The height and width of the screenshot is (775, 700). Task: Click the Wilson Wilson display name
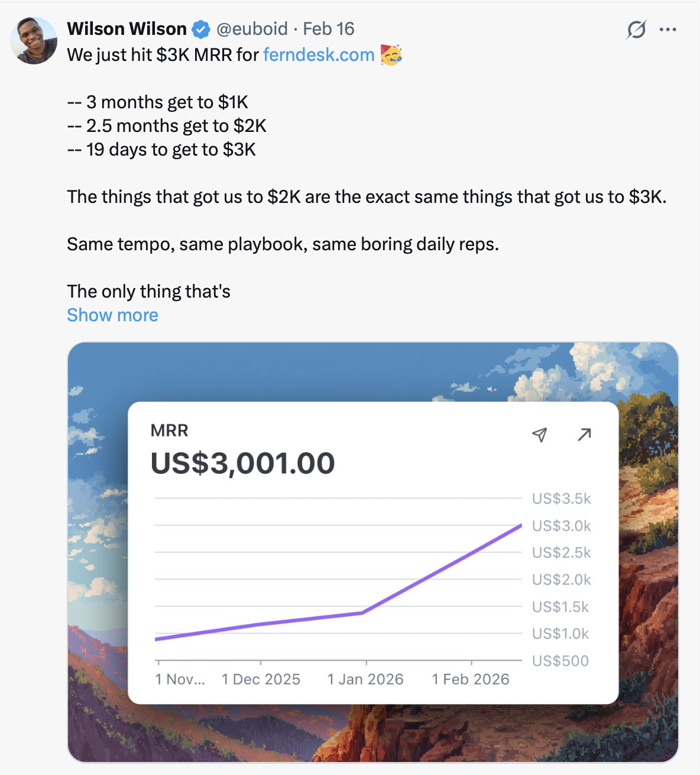click(x=127, y=29)
